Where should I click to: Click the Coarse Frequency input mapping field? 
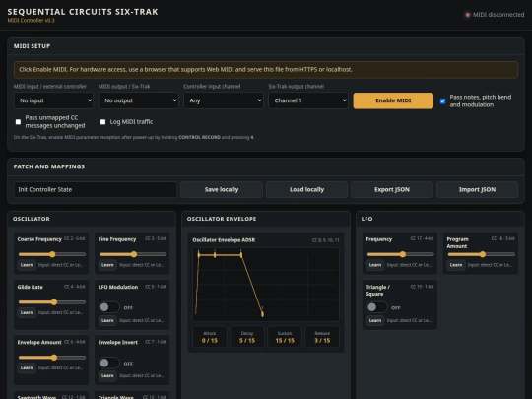pos(61,265)
